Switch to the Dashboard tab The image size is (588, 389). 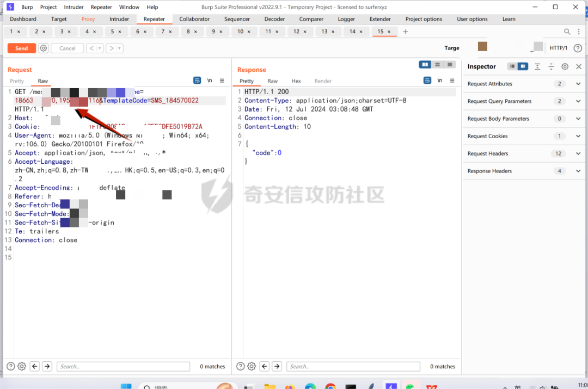pyautogui.click(x=23, y=19)
